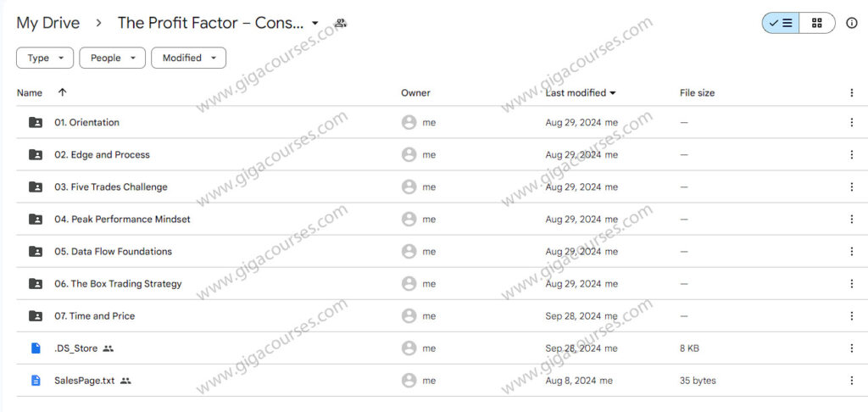Go to My Drive breadcrumb

pyautogui.click(x=48, y=23)
